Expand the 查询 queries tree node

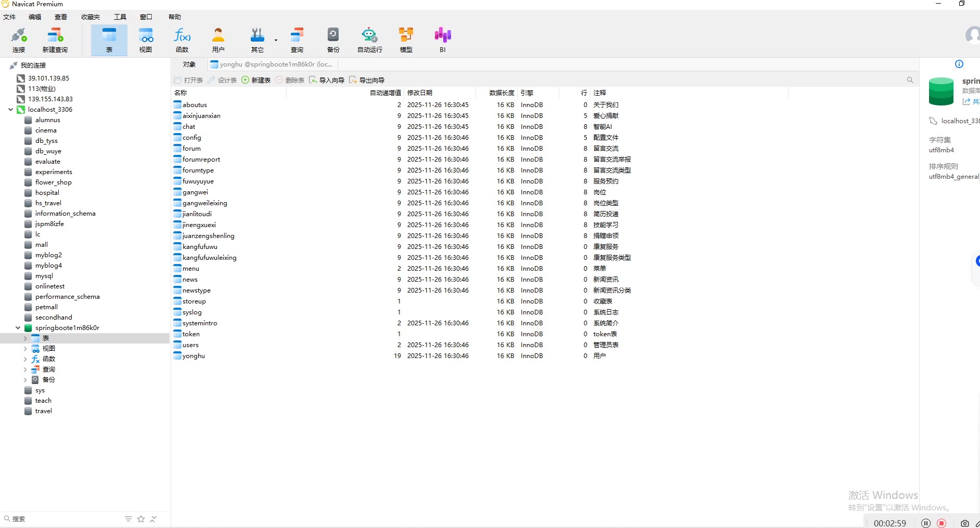point(25,369)
